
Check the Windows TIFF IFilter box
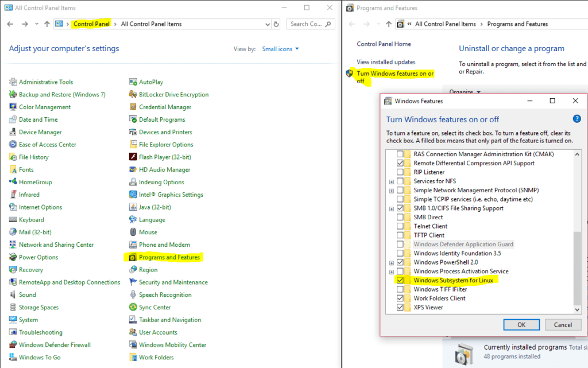tap(400, 289)
